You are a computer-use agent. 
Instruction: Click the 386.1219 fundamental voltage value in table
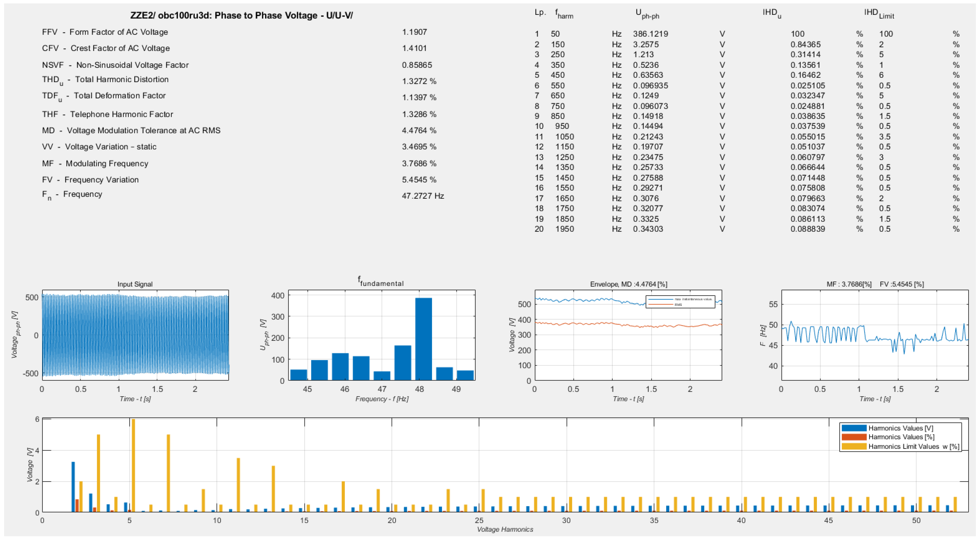pyautogui.click(x=650, y=34)
